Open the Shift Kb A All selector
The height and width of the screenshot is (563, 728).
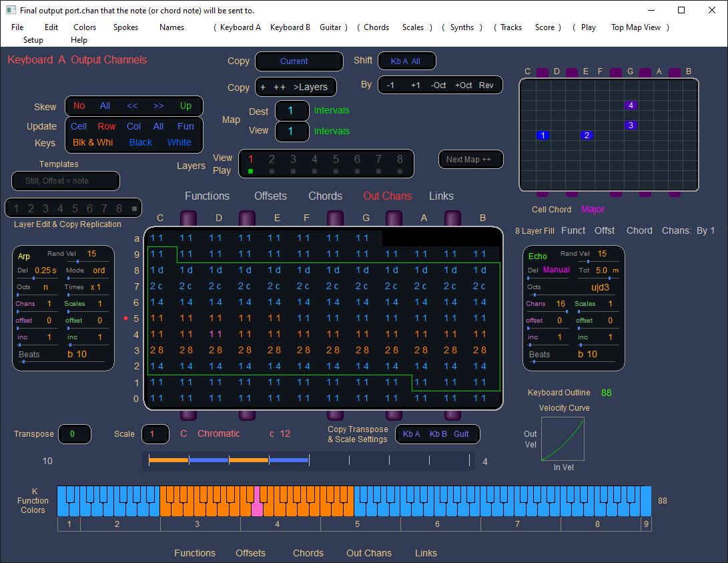point(406,61)
